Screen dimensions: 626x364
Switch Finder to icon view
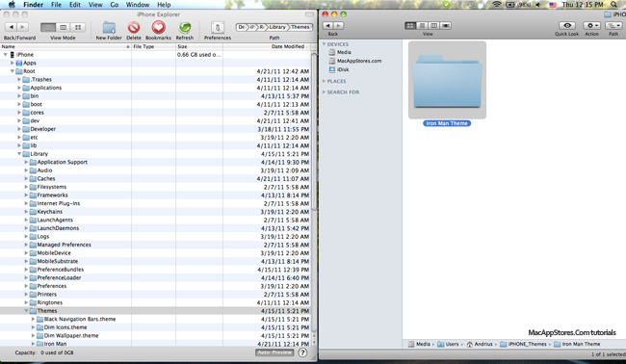click(410, 26)
